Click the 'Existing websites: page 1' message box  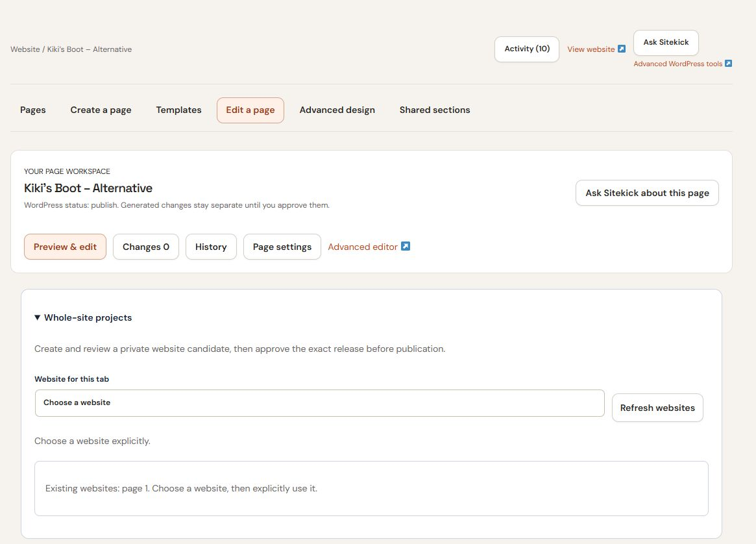point(371,489)
